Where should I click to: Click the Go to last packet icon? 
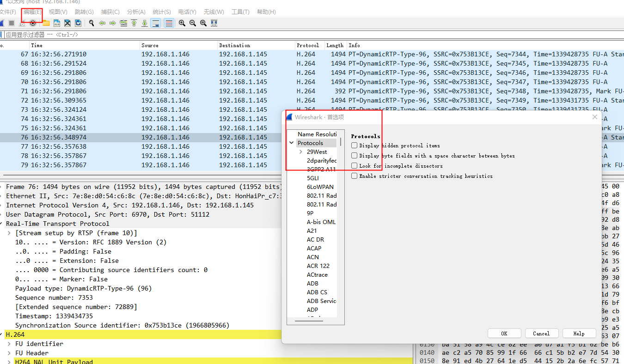[145, 23]
